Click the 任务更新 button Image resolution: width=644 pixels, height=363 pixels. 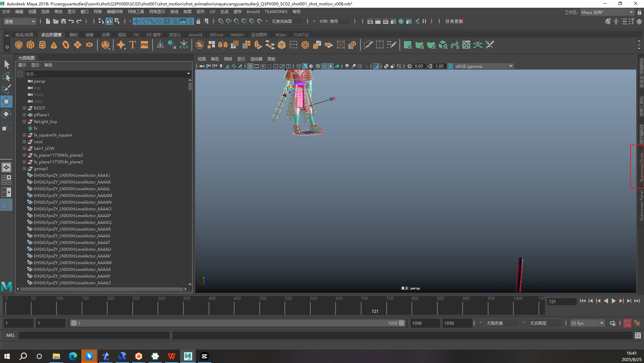tap(454, 22)
